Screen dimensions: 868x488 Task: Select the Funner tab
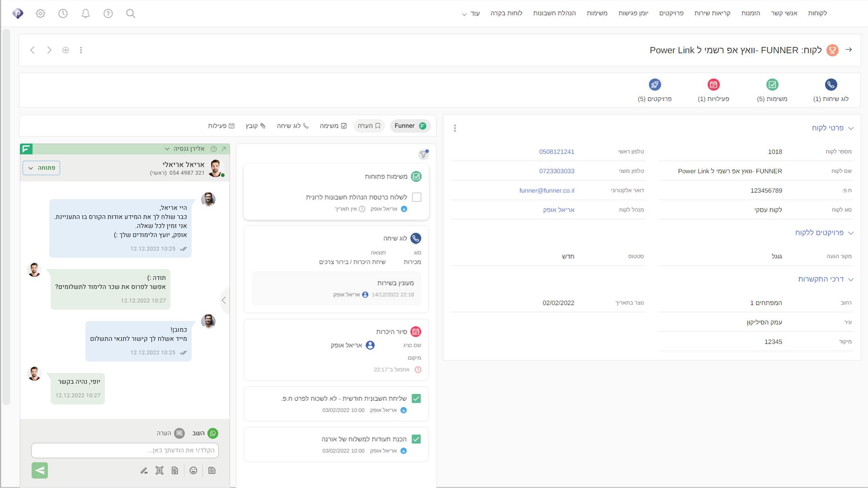coord(410,126)
